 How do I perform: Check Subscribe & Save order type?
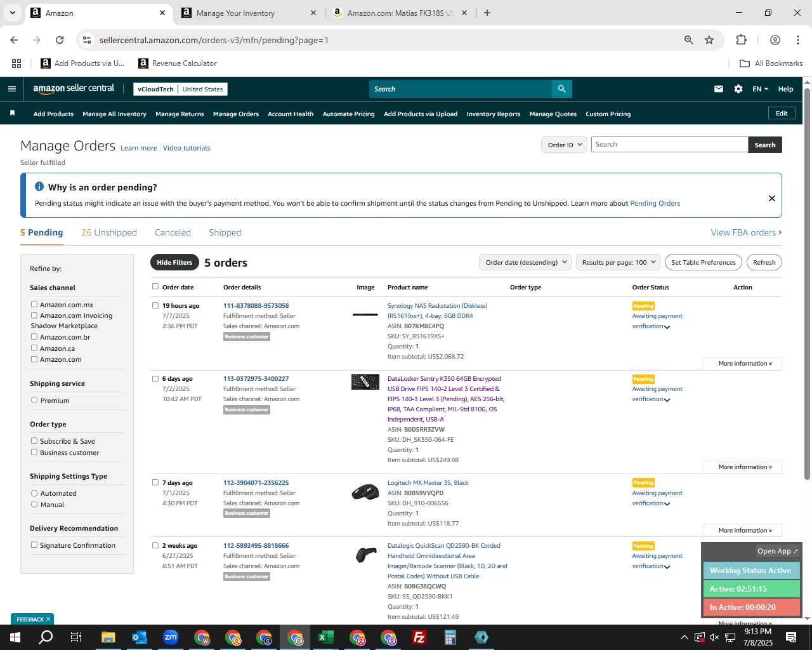click(34, 441)
